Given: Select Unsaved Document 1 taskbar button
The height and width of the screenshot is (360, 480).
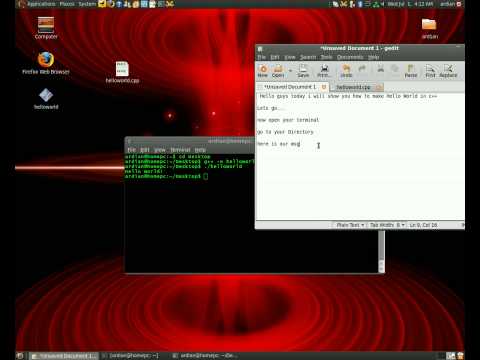Looking at the screenshot, I should (x=64, y=356).
